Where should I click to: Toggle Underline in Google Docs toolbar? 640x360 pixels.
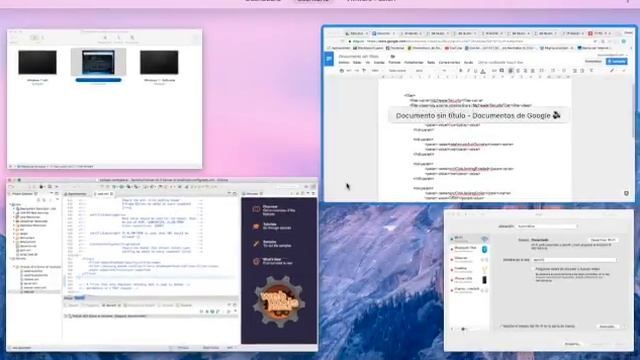click(x=476, y=71)
